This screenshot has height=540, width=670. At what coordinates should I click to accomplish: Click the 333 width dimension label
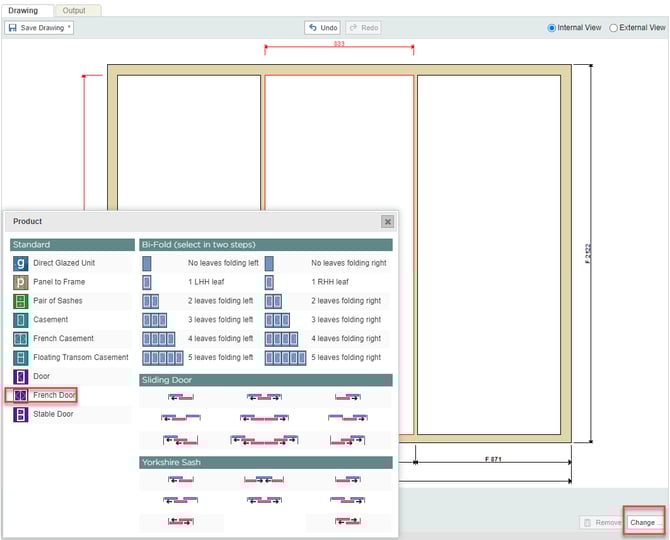pyautogui.click(x=339, y=44)
